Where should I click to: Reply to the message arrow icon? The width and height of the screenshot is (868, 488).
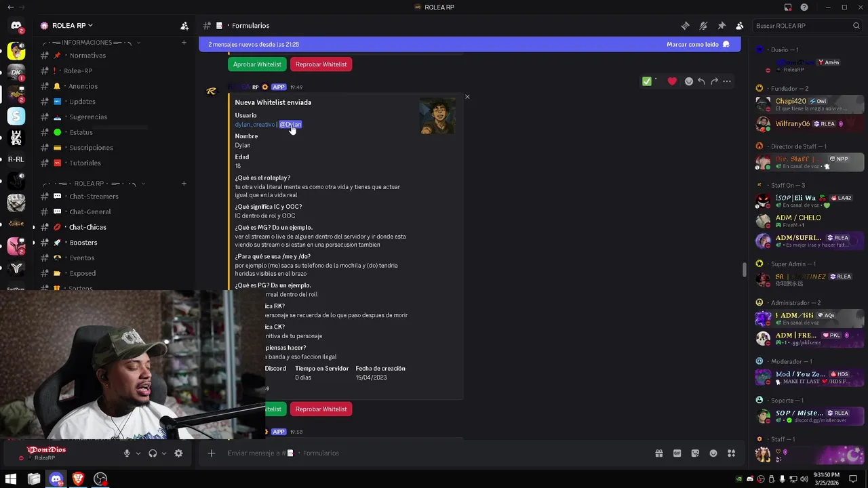701,81
